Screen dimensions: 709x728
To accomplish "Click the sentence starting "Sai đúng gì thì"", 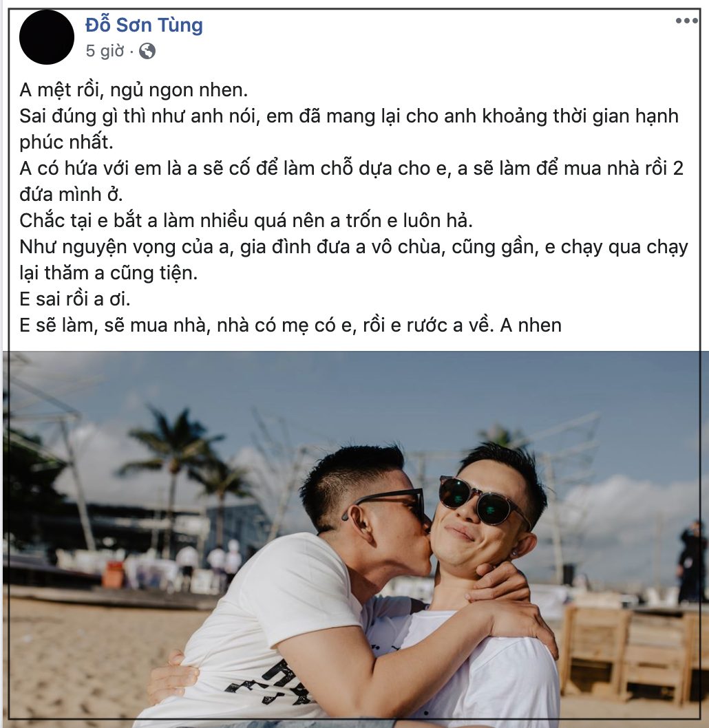I will (x=349, y=129).
